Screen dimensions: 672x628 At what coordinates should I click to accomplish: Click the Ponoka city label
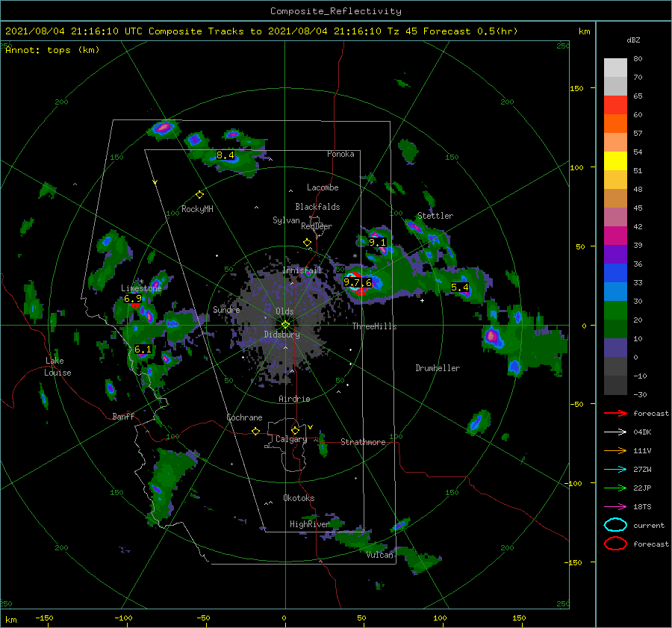[340, 154]
